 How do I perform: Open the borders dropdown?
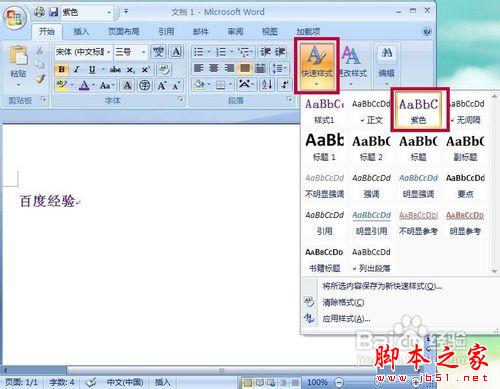coord(230,85)
